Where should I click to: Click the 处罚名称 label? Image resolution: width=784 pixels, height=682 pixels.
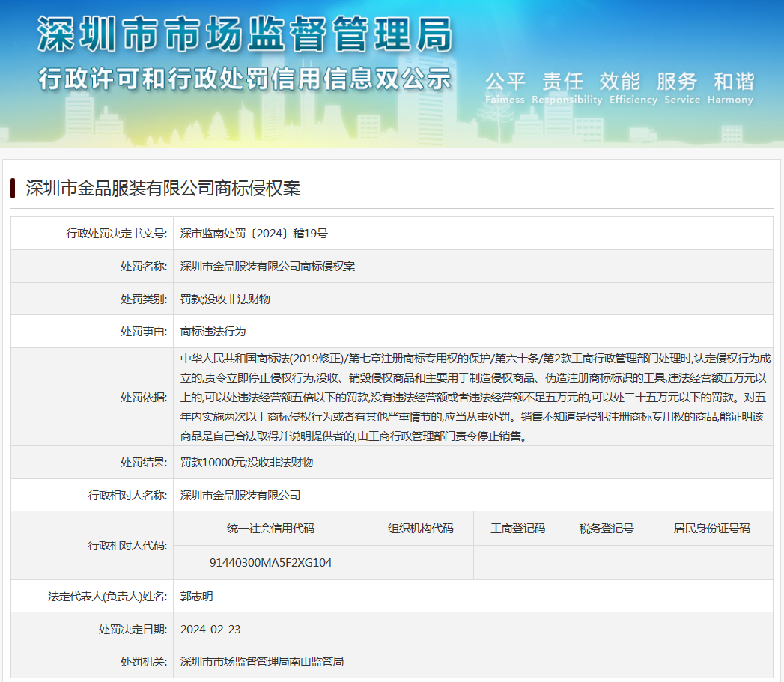[144, 267]
